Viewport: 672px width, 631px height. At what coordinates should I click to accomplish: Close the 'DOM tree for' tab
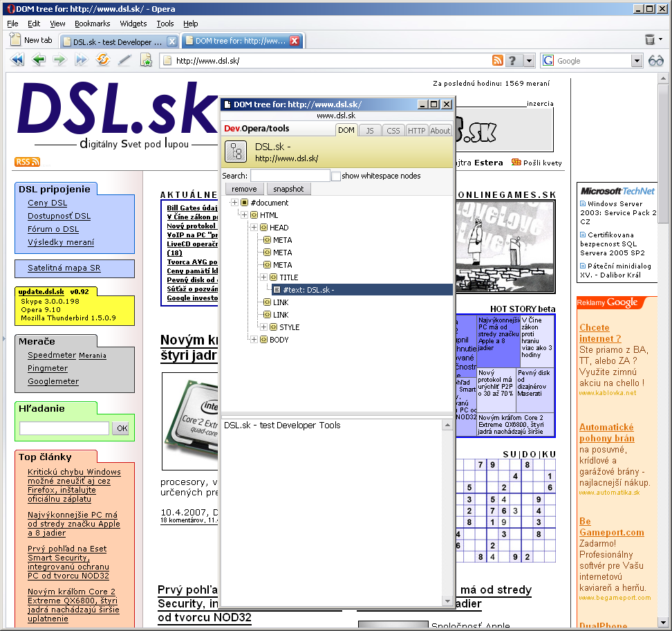click(x=295, y=41)
